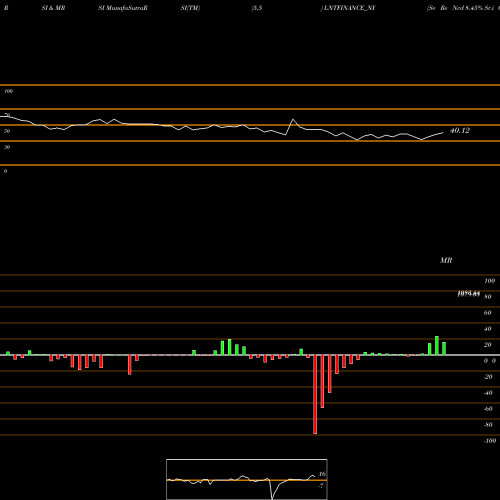Click the "LNTFINANCE_NY" ticker label
Viewport: 500px width, 500px height.
pos(349,8)
